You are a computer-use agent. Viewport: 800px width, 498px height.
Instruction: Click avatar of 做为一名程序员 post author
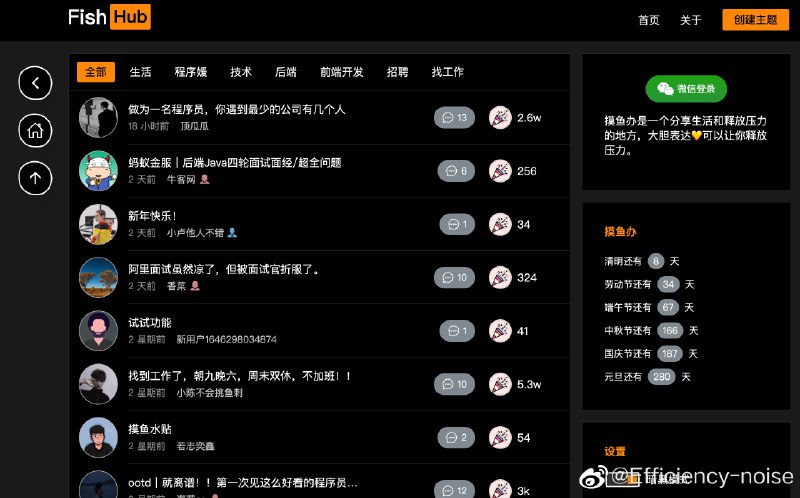[98, 117]
